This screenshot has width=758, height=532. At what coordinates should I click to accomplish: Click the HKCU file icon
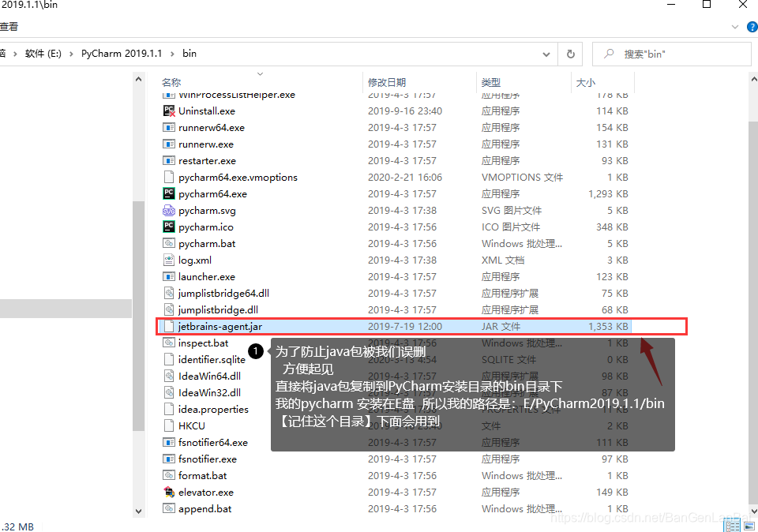click(169, 425)
